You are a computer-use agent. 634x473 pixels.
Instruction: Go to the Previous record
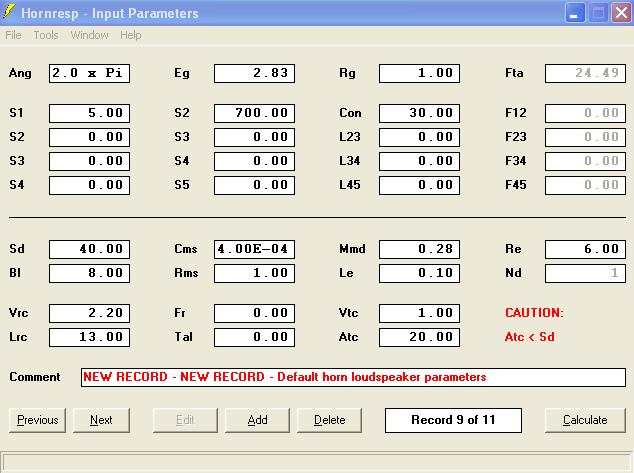tap(38, 420)
